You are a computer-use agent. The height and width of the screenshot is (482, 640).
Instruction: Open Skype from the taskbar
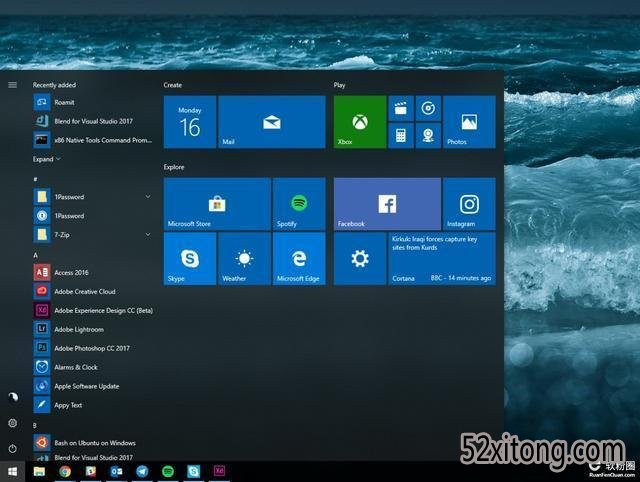193,472
